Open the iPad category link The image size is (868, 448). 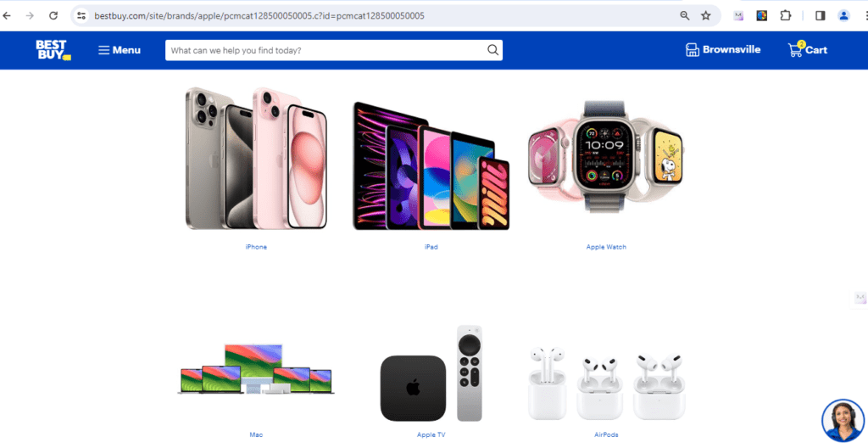coord(431,247)
